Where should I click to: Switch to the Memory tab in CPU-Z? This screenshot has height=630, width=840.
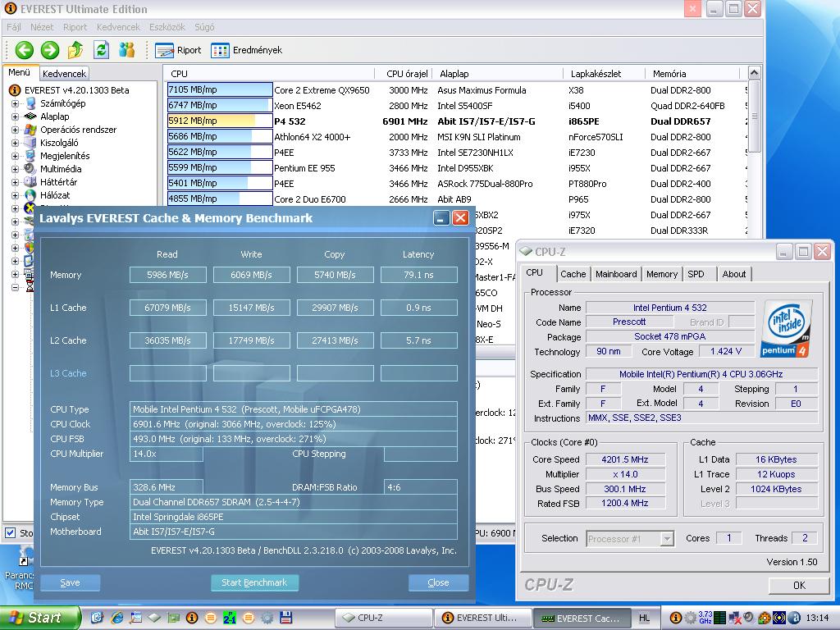(661, 274)
